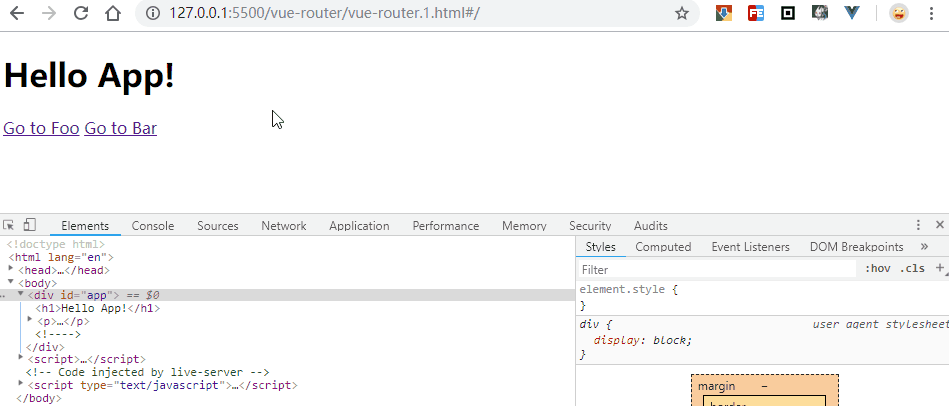This screenshot has width=949, height=406.
Task: Close the DevTools panel
Action: coord(940,225)
